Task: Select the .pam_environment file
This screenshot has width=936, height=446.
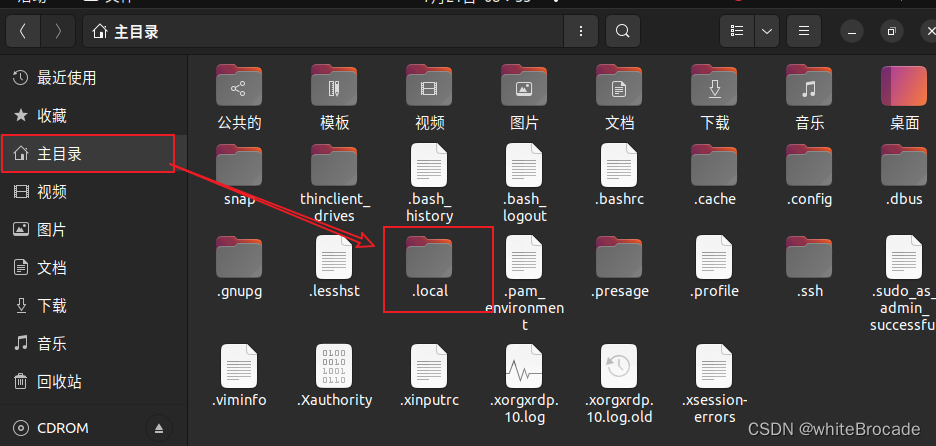Action: click(x=524, y=257)
